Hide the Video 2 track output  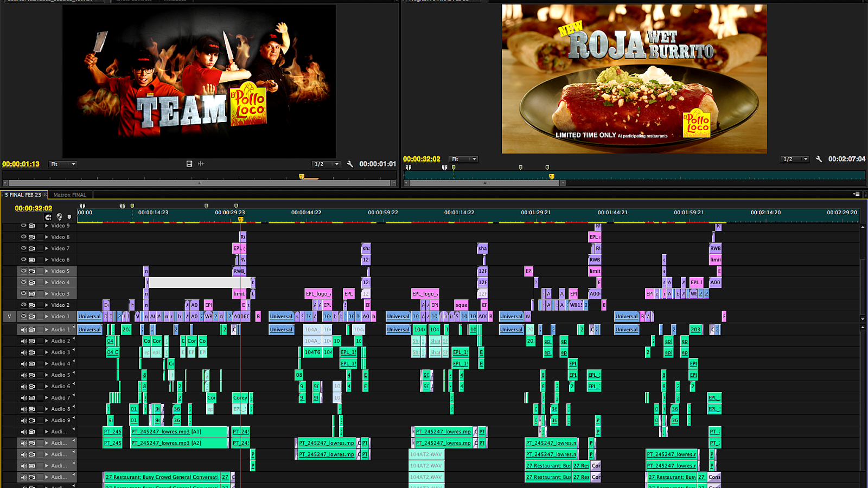[x=23, y=305]
